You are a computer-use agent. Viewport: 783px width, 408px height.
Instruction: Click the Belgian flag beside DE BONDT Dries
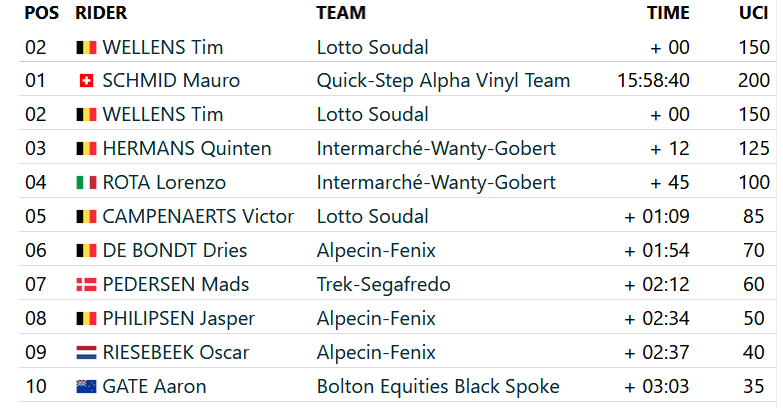[86, 251]
